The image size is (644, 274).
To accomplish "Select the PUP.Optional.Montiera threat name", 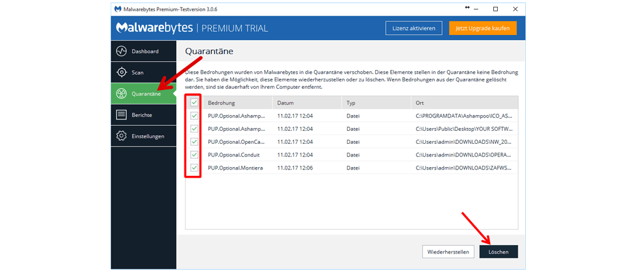I will tap(235, 168).
